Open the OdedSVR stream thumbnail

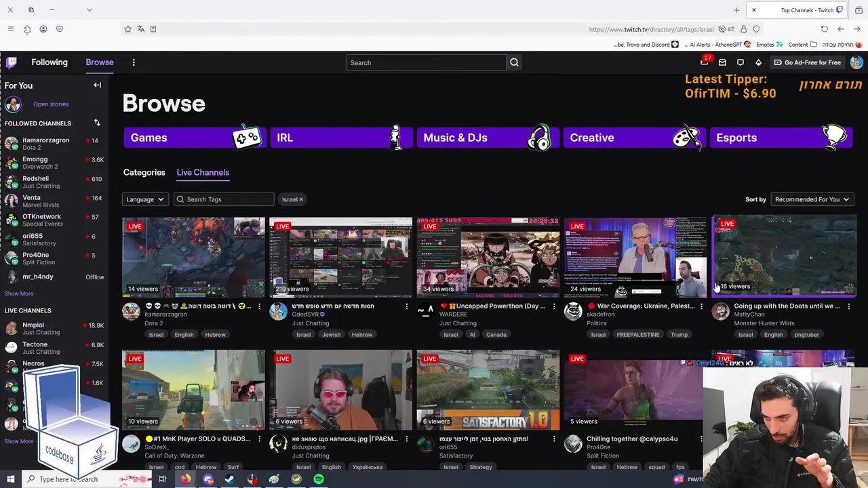point(340,257)
